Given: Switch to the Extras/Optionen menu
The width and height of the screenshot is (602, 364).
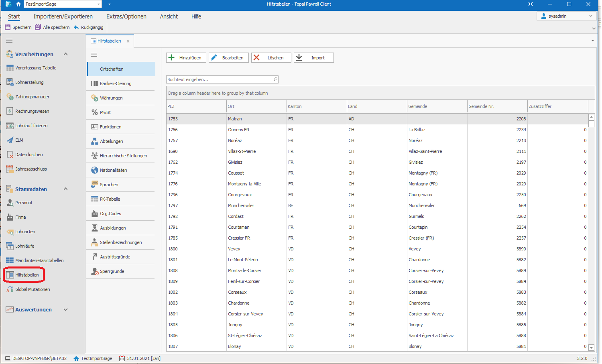Looking at the screenshot, I should click(x=126, y=16).
